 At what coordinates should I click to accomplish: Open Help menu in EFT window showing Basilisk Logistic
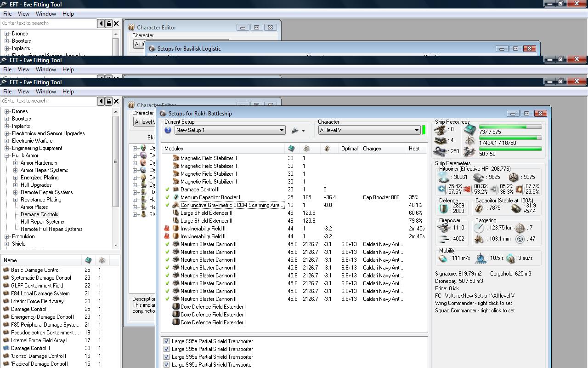click(68, 14)
